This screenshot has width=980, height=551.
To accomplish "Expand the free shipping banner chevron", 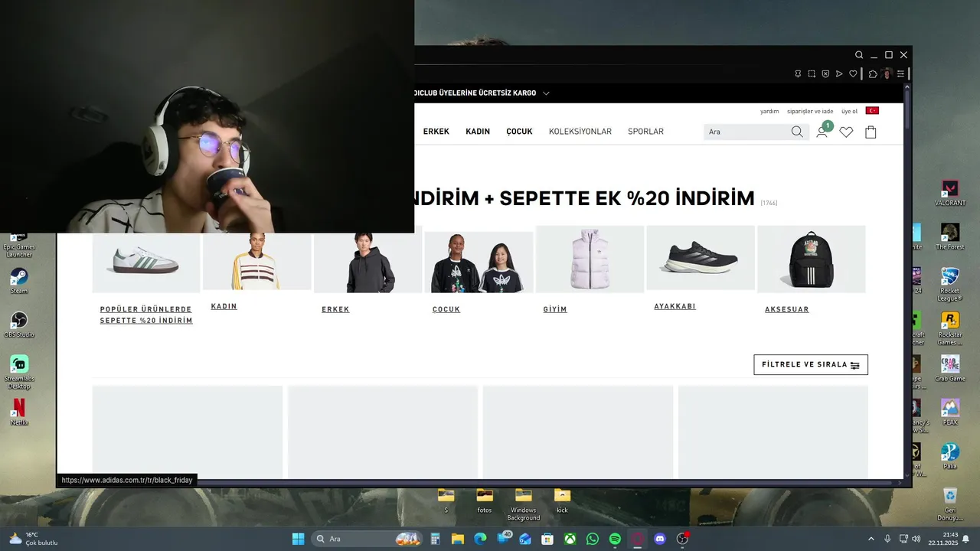I will 546,93.
